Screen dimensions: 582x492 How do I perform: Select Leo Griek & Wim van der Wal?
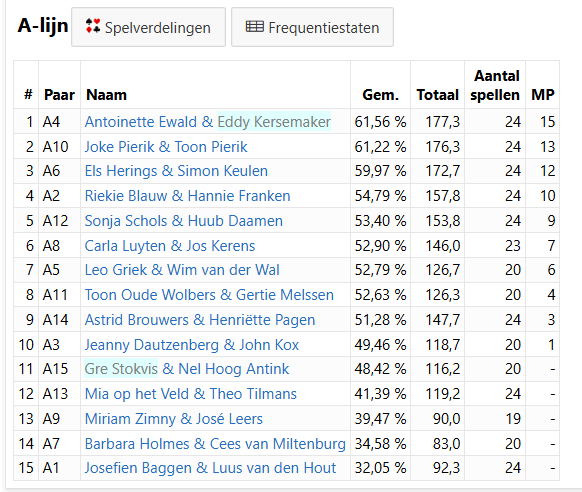pyautogui.click(x=182, y=270)
